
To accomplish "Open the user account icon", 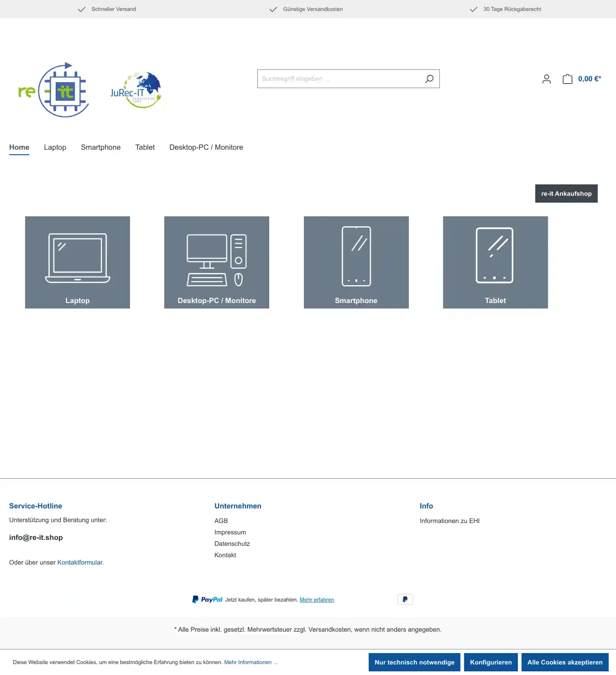I will click(546, 79).
